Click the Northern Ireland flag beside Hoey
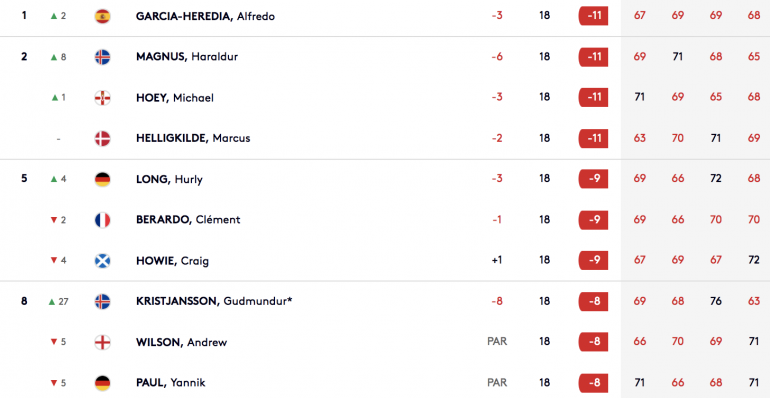Viewport: 770px width, 398px height. click(102, 98)
